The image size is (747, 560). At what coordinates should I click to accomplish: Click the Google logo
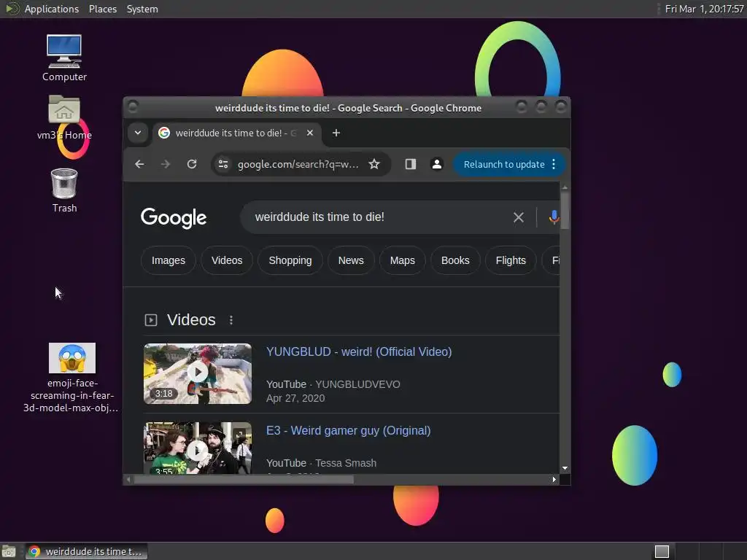point(174,218)
